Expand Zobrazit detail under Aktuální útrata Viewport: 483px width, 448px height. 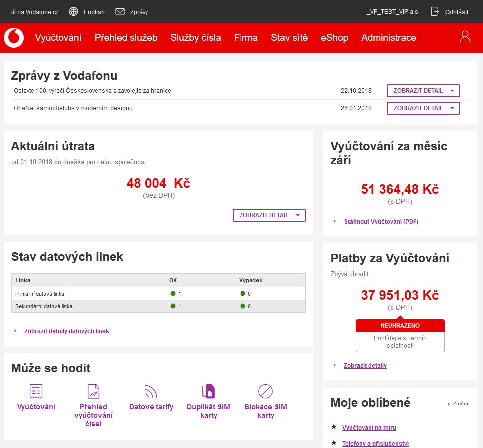pyautogui.click(x=269, y=215)
